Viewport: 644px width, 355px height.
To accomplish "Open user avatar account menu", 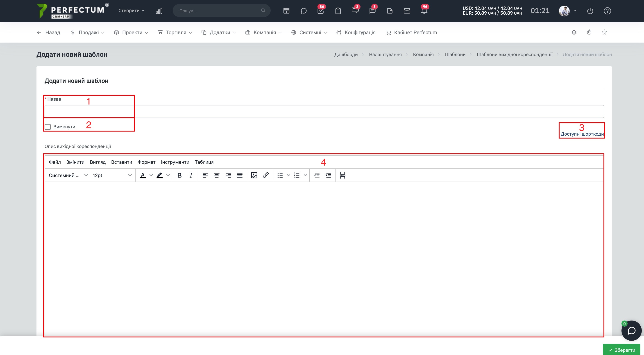I will (x=567, y=11).
